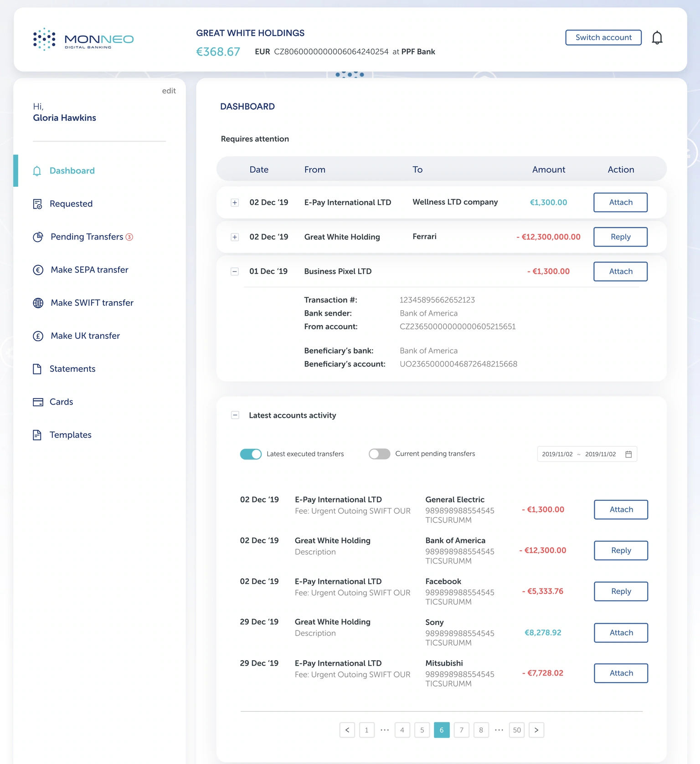Enable Current pending transfers toggle

pos(380,454)
